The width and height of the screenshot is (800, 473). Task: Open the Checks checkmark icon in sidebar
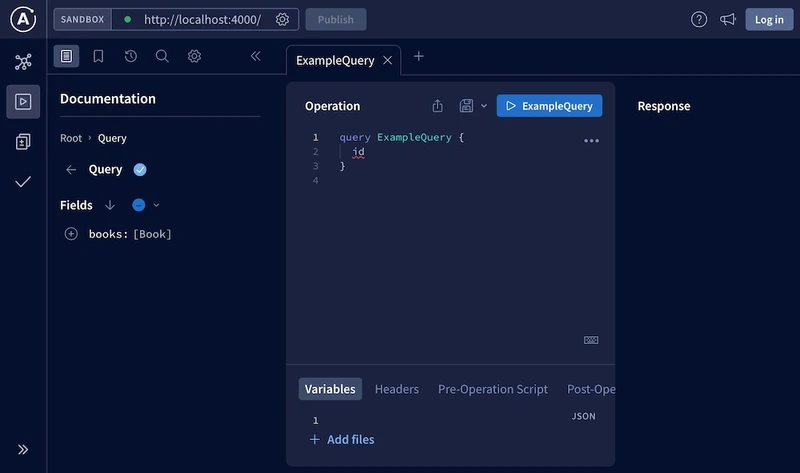tap(23, 182)
